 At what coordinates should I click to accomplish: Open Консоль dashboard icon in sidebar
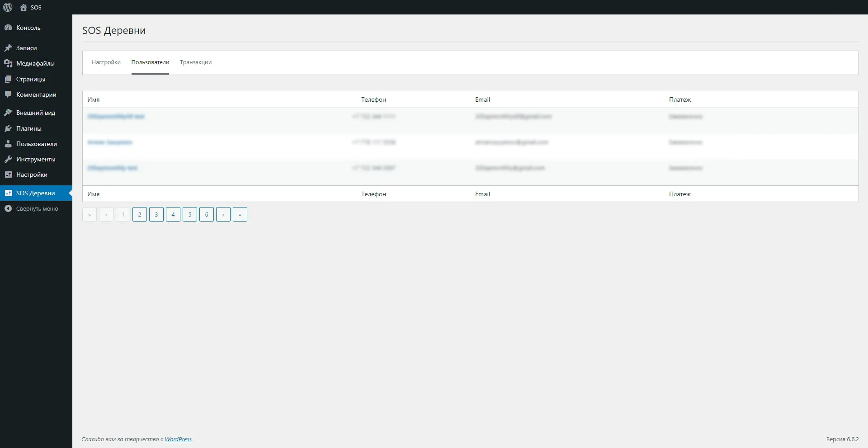pos(8,28)
